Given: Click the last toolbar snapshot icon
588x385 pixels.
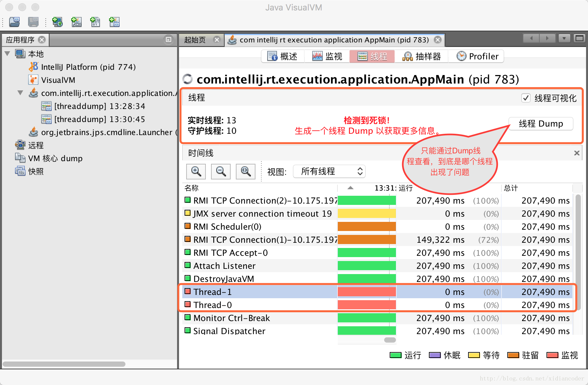Looking at the screenshot, I should (114, 22).
